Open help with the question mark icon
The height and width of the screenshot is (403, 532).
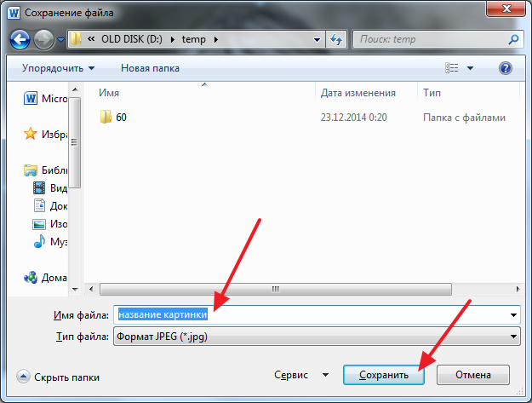coord(506,68)
